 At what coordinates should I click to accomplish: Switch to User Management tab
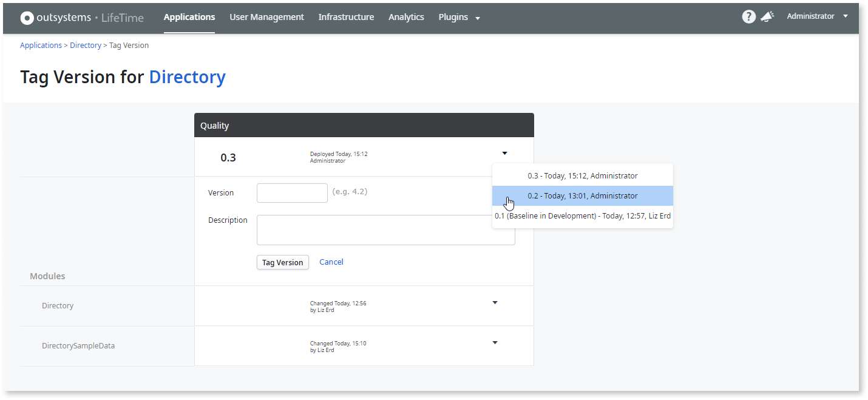[x=266, y=17]
